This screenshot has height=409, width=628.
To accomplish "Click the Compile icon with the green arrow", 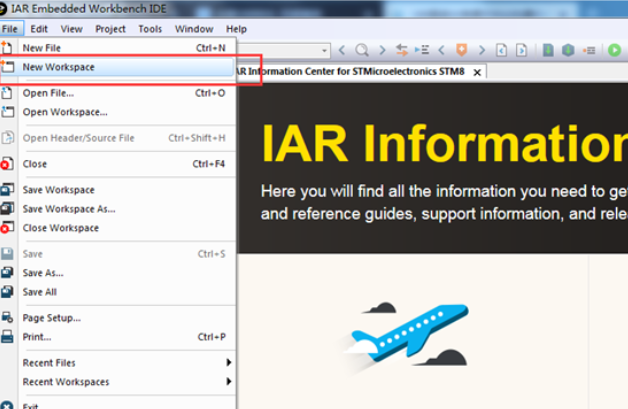I will [x=548, y=50].
